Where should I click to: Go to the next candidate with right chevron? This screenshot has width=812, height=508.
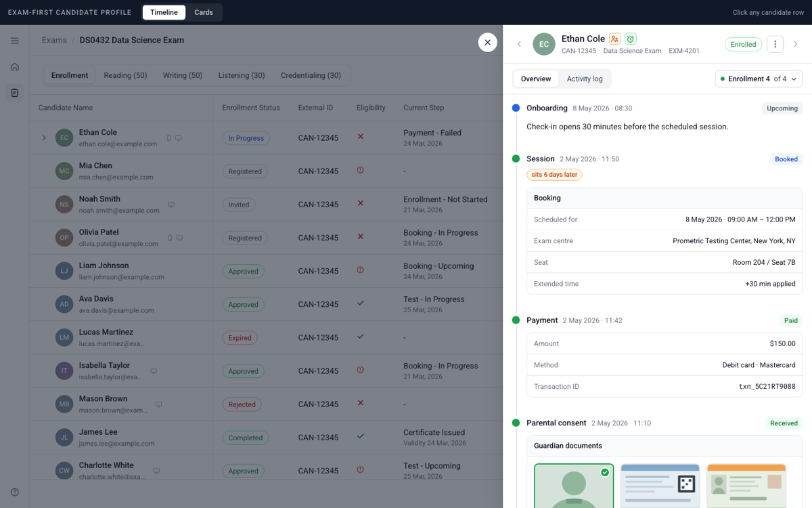pos(796,44)
